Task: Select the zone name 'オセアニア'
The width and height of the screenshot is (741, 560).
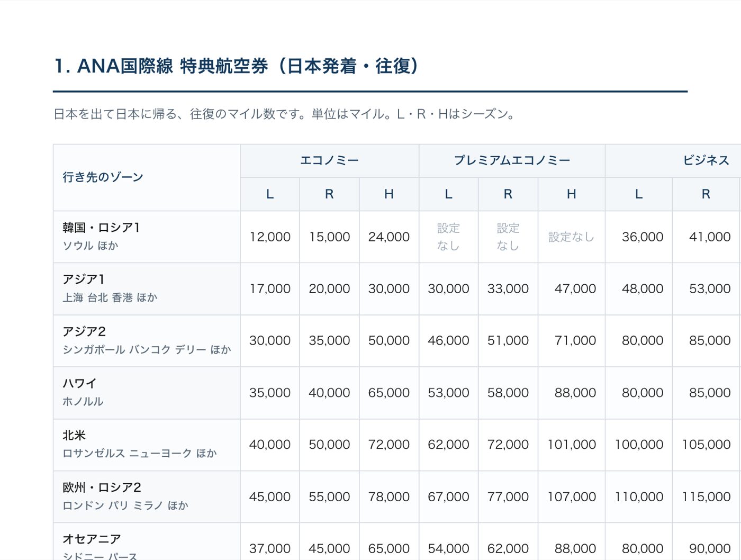Action: pyautogui.click(x=92, y=539)
